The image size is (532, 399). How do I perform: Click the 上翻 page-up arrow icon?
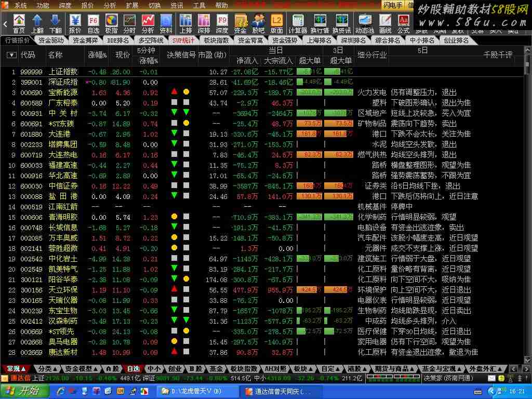click(37, 24)
